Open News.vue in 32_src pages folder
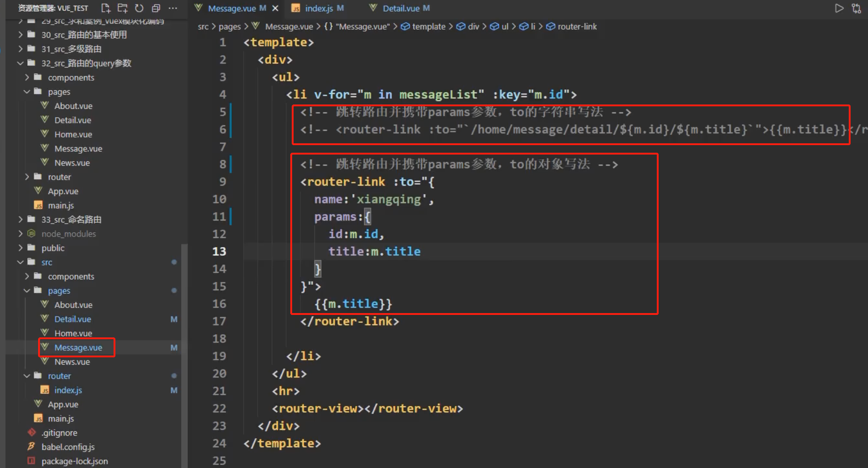Screen dimensions: 868x468 [x=72, y=163]
